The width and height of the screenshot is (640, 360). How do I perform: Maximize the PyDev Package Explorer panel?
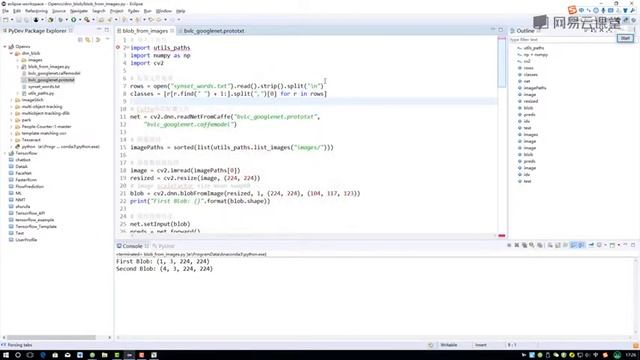(x=107, y=30)
